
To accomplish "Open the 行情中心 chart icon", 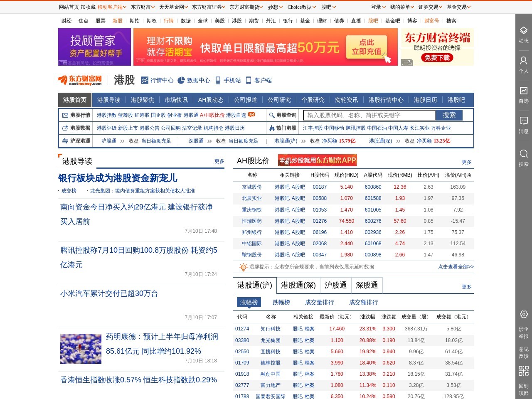I will [145, 80].
